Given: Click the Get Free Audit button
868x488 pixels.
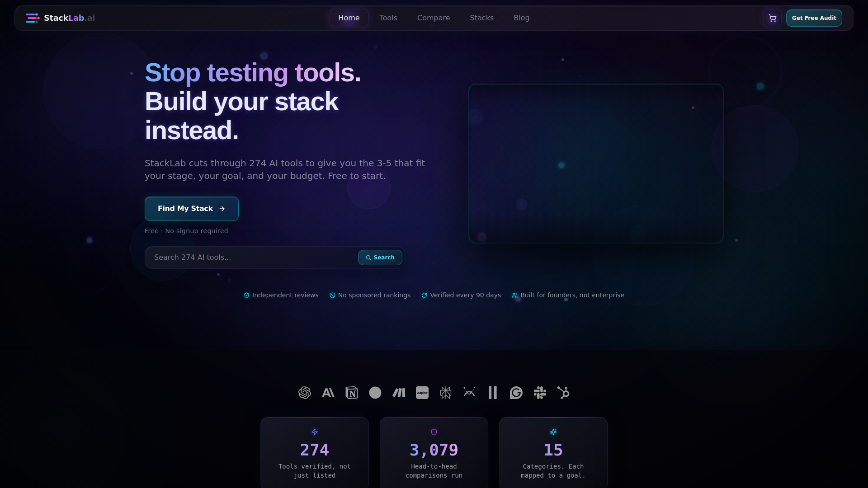Looking at the screenshot, I should (x=814, y=18).
